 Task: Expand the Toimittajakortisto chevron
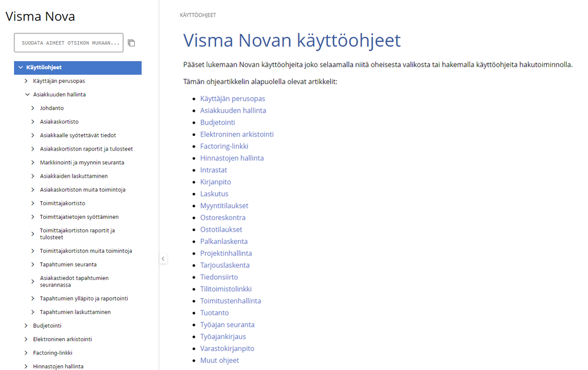(x=32, y=203)
